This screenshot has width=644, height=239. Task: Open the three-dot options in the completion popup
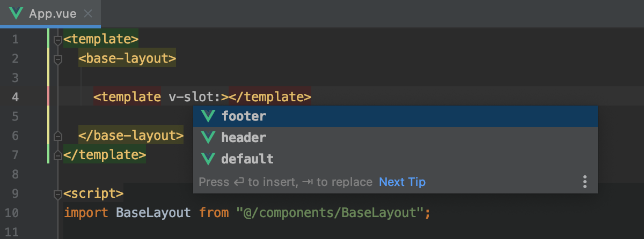(585, 182)
